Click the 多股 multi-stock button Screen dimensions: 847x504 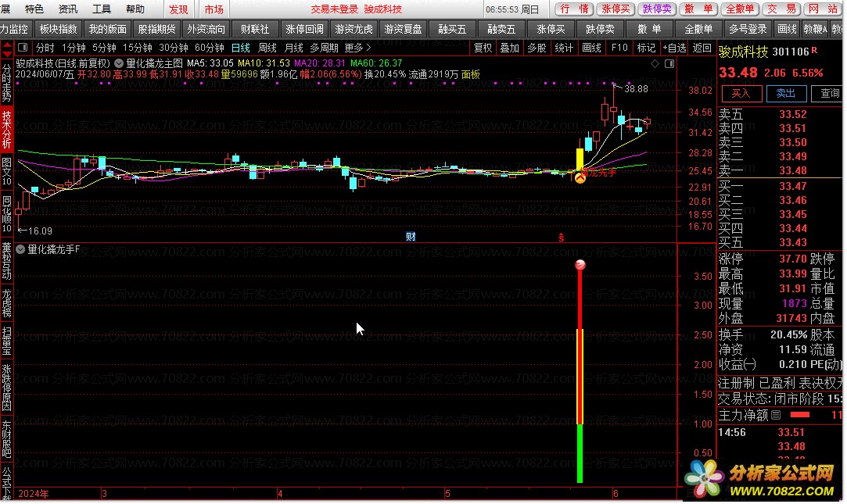537,48
